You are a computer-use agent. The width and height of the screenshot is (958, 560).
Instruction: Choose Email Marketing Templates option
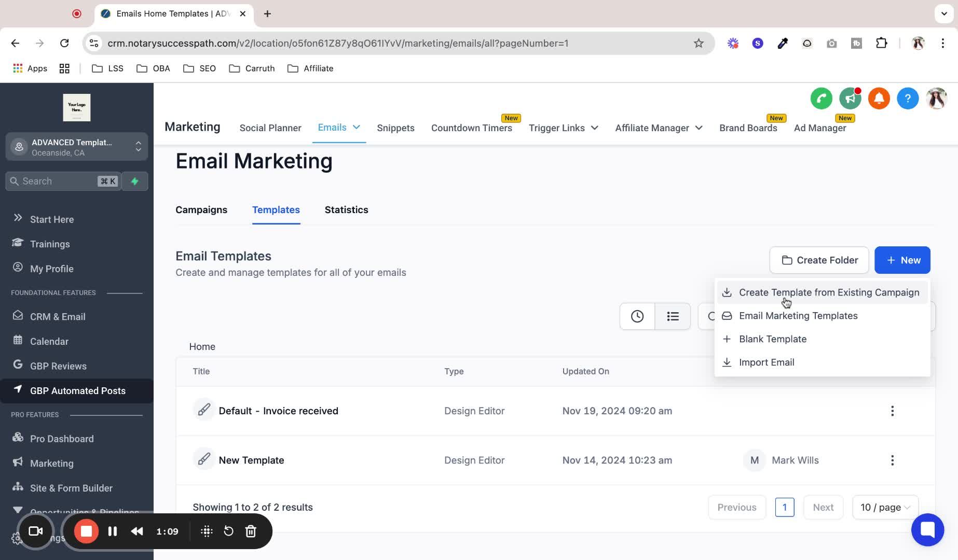tap(822, 316)
